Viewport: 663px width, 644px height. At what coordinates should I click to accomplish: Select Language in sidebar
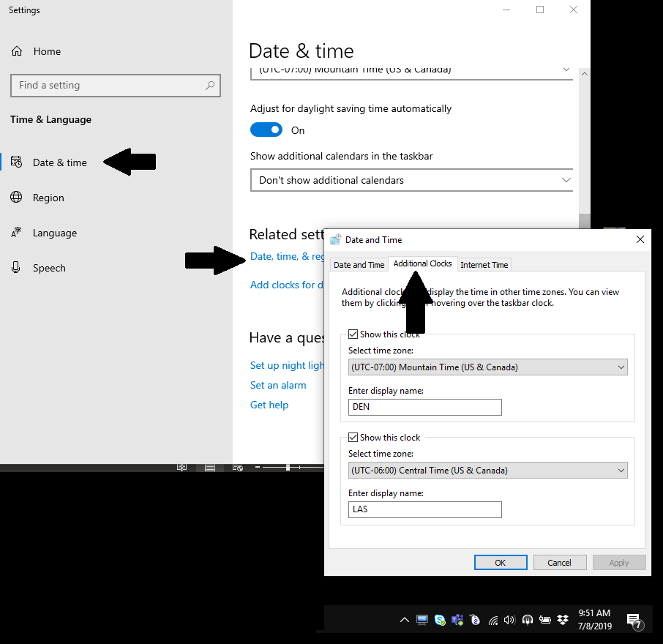point(55,233)
